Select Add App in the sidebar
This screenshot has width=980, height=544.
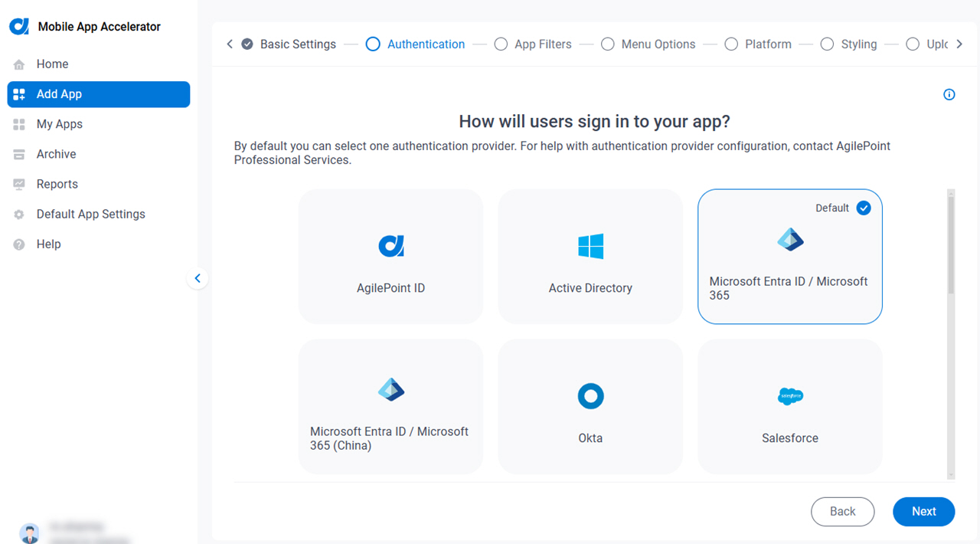pos(99,94)
